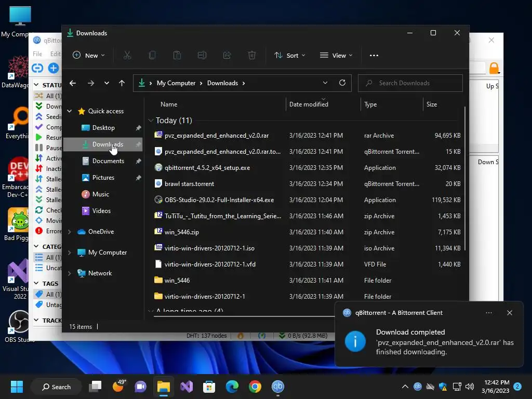Open OBS Studio desktop shortcut
This screenshot has height=399, width=532.
19,326
